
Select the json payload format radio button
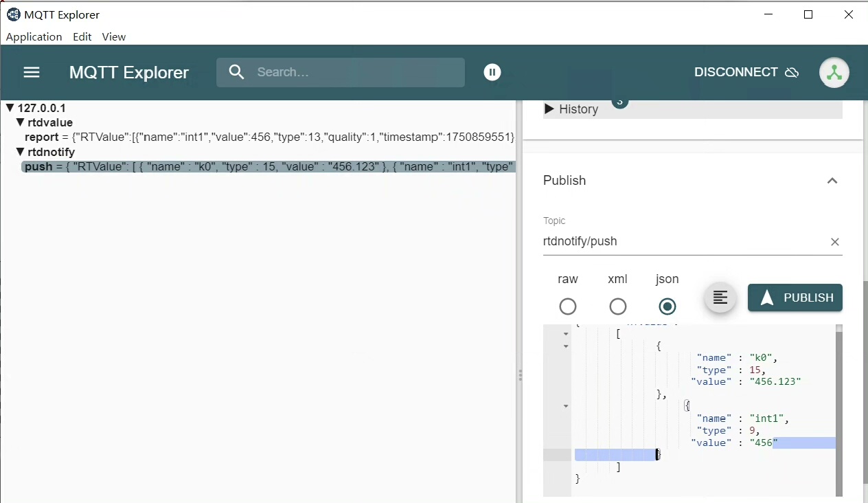pos(667,306)
